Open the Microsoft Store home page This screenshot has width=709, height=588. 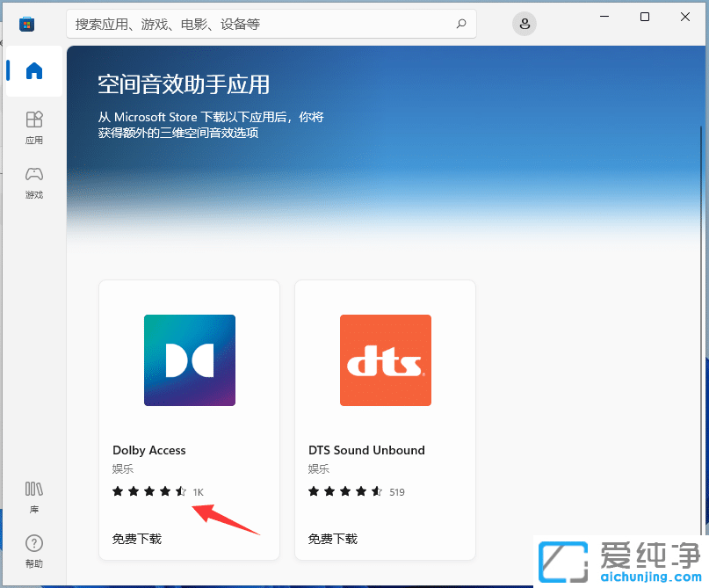33,71
